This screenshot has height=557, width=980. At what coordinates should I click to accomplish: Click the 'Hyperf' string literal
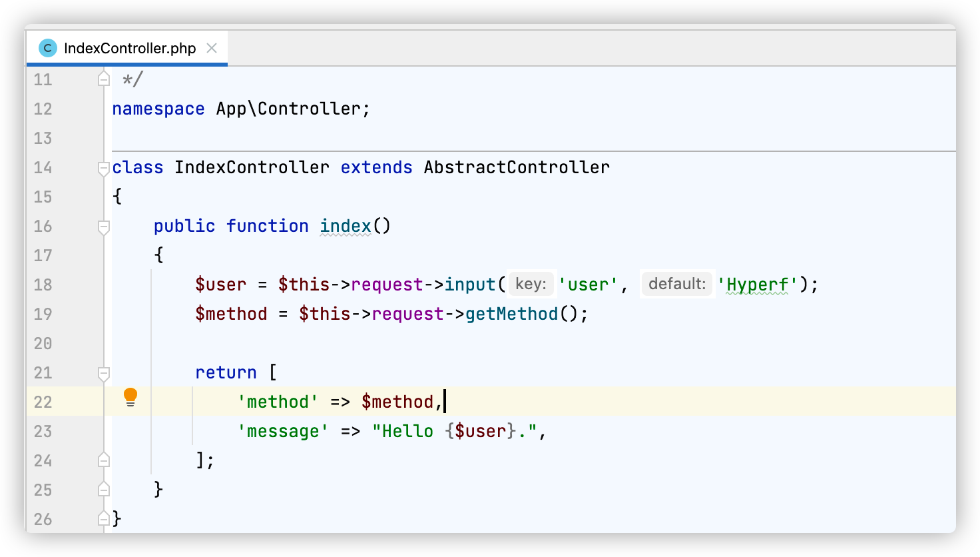click(x=757, y=284)
